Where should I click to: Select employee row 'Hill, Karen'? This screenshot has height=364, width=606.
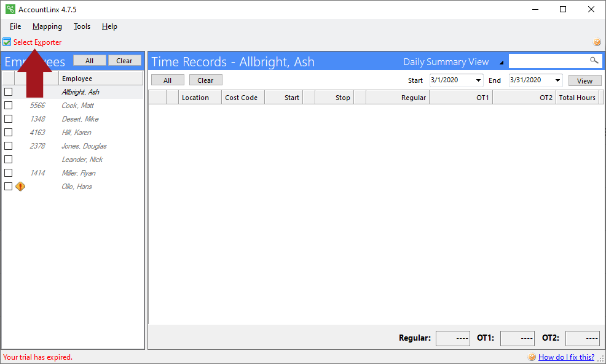coord(73,133)
